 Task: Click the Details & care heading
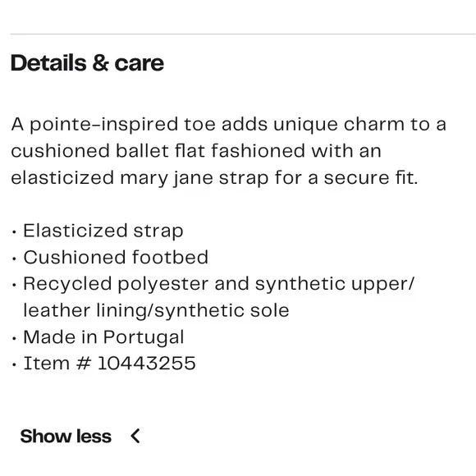pyautogui.click(x=87, y=63)
